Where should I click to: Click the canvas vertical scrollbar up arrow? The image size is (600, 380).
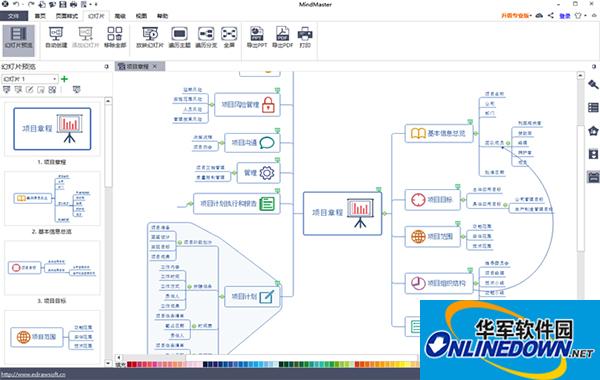point(580,75)
